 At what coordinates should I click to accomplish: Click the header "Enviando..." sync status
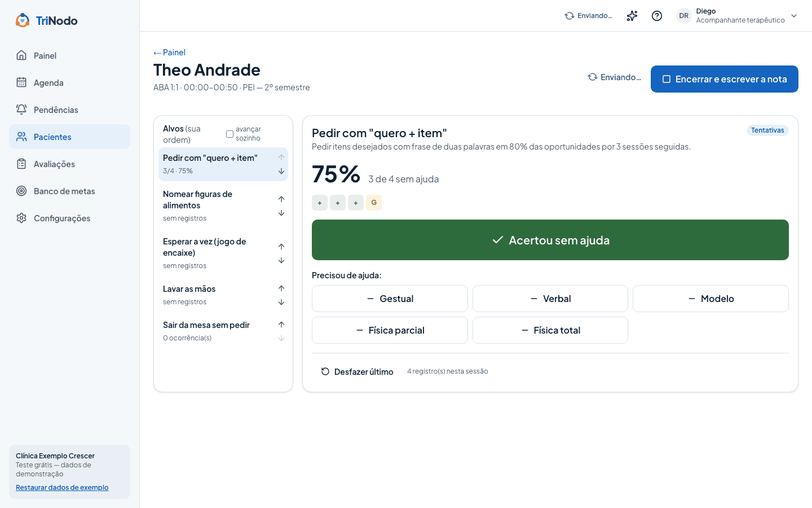[589, 16]
